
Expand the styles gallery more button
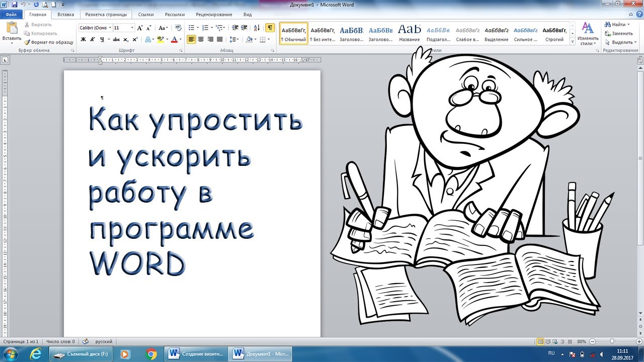572,41
